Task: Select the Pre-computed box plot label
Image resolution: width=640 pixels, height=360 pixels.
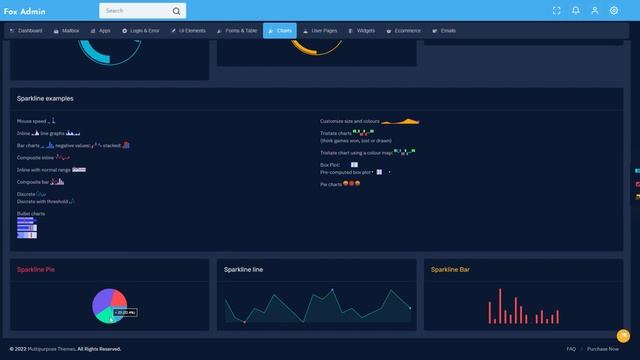Action: point(345,172)
